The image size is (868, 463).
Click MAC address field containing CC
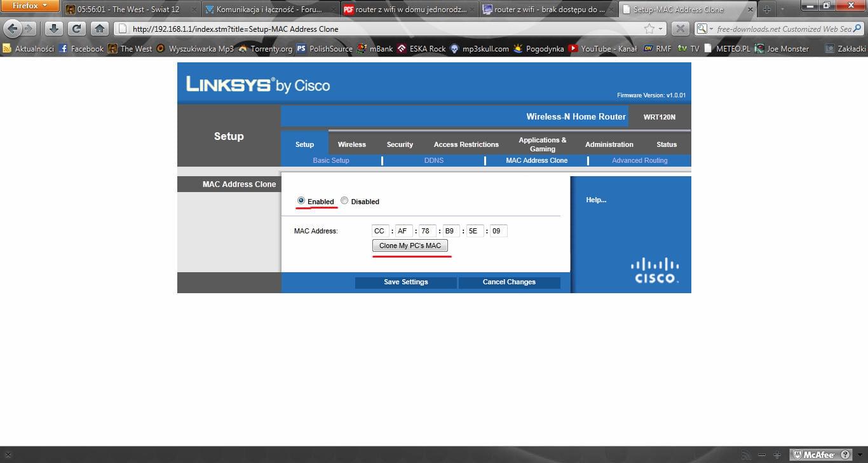(381, 231)
